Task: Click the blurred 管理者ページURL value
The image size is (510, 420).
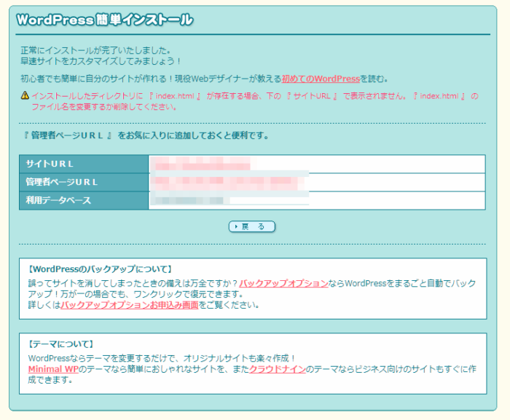Action: point(229,181)
